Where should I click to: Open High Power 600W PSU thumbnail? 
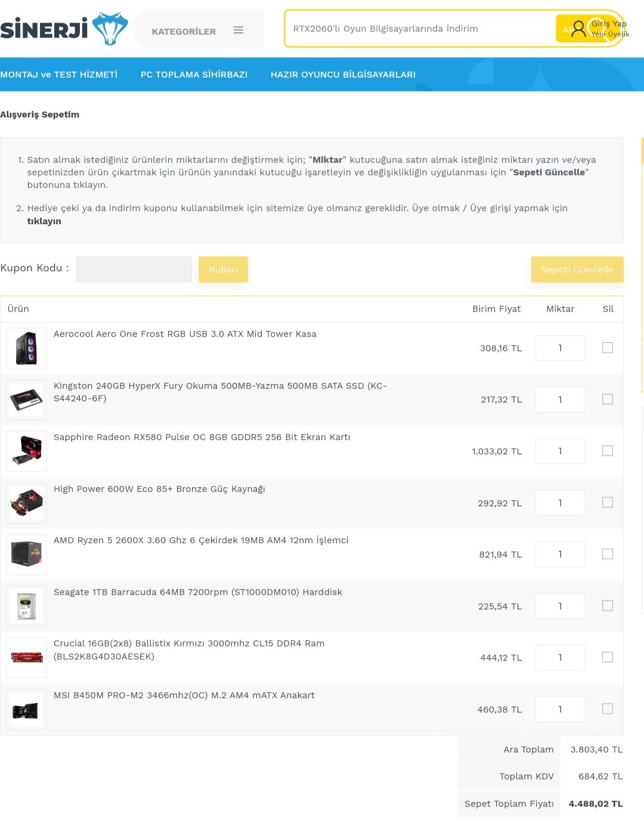click(x=26, y=503)
